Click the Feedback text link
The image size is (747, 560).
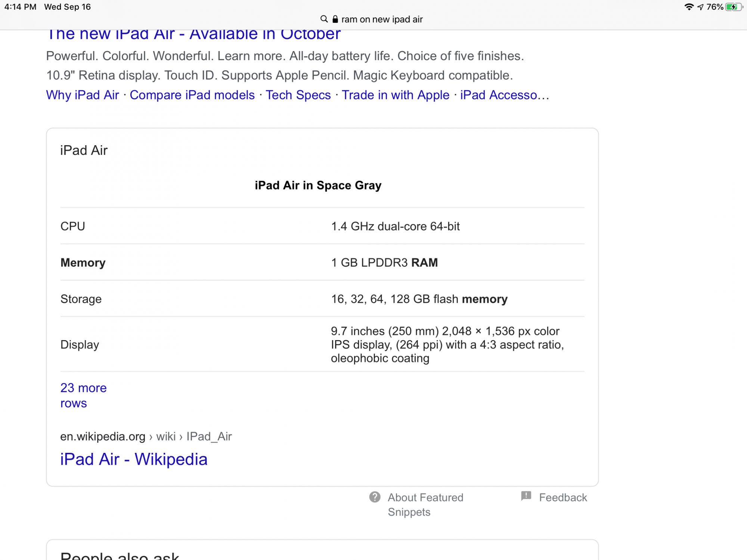click(x=563, y=497)
